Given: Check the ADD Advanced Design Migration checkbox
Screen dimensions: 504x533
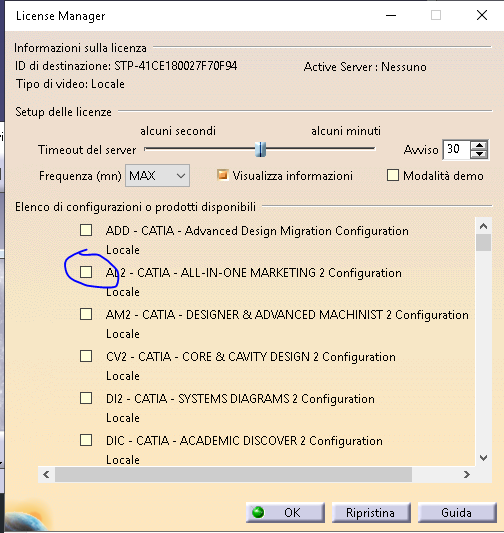Looking at the screenshot, I should [x=86, y=230].
